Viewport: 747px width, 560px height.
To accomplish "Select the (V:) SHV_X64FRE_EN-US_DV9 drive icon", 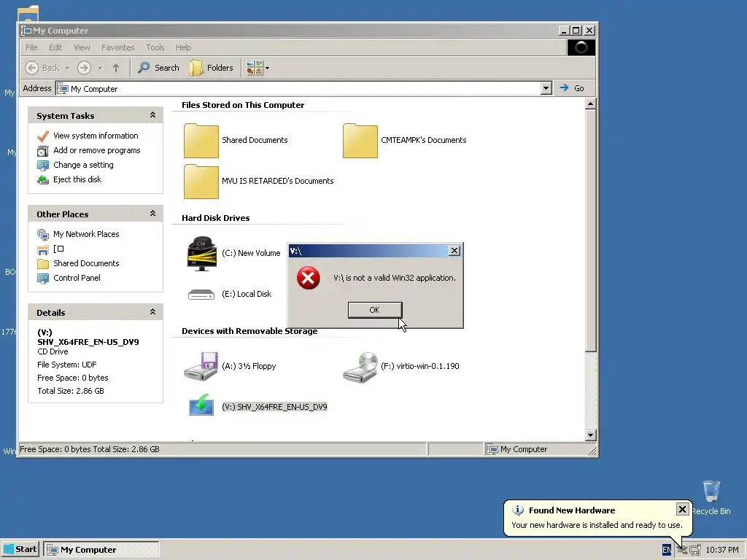I will (201, 405).
